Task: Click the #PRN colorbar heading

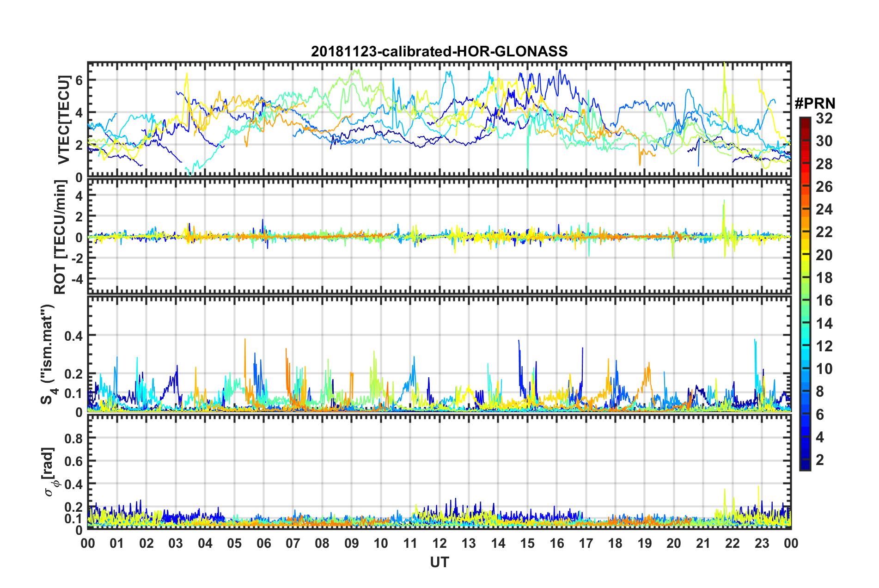Action: click(x=815, y=104)
